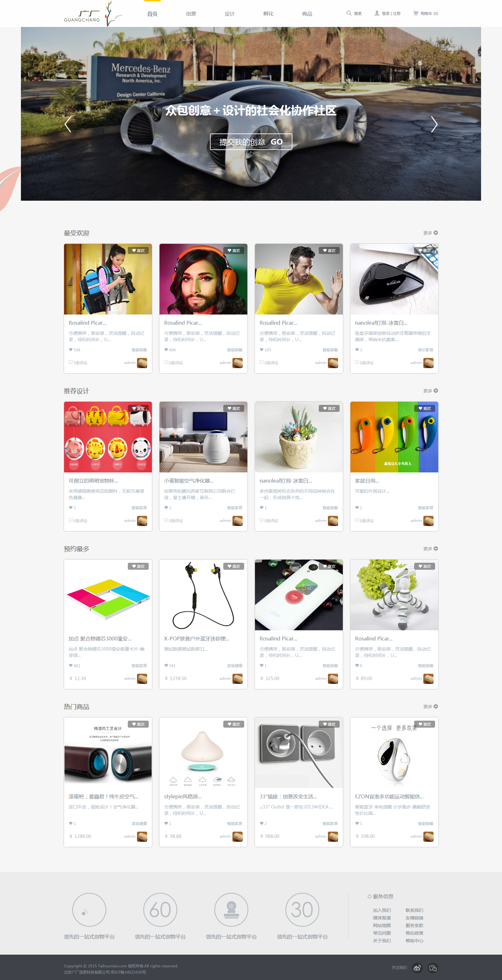Open the colorful bird knives thumbnail

pyautogui.click(x=394, y=437)
